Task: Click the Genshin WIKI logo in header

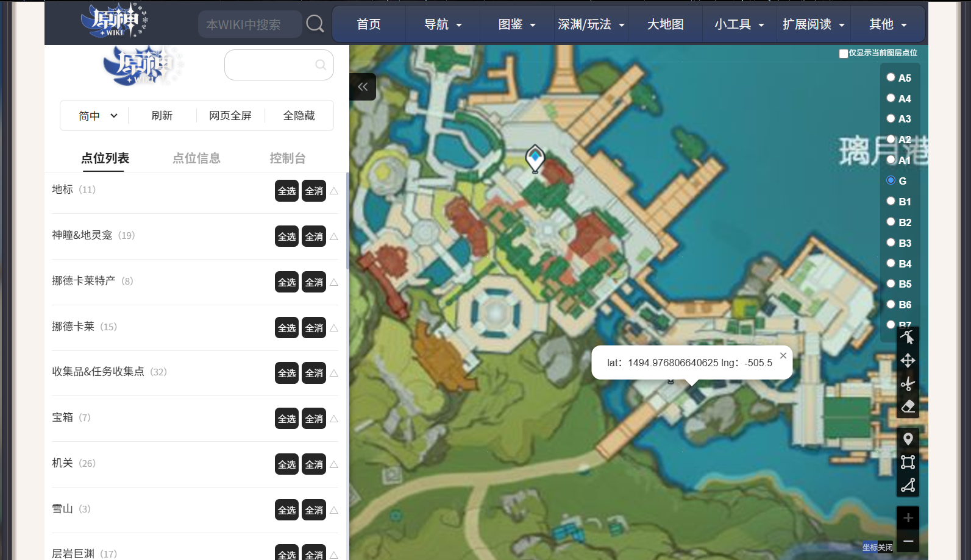Action: 115,21
